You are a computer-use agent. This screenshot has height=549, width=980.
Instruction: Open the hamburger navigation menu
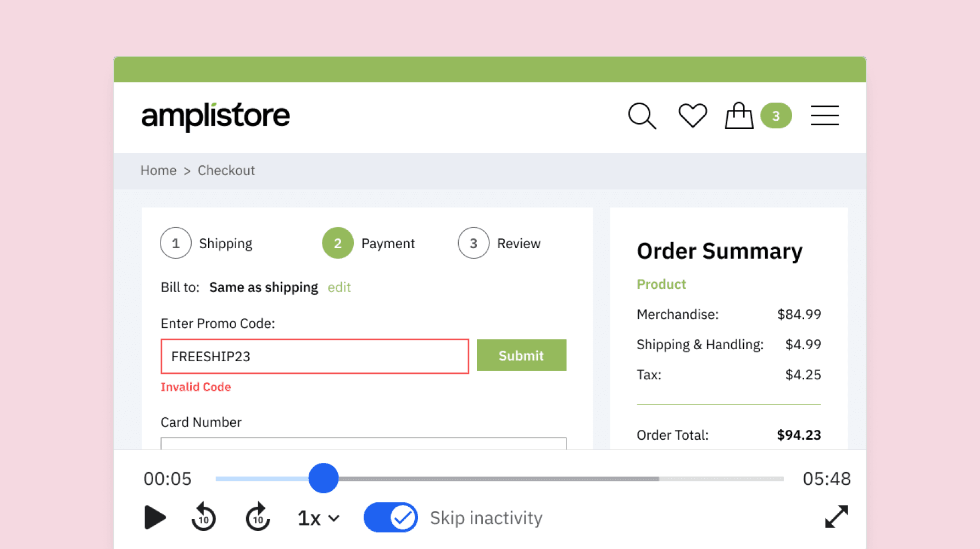coord(825,116)
